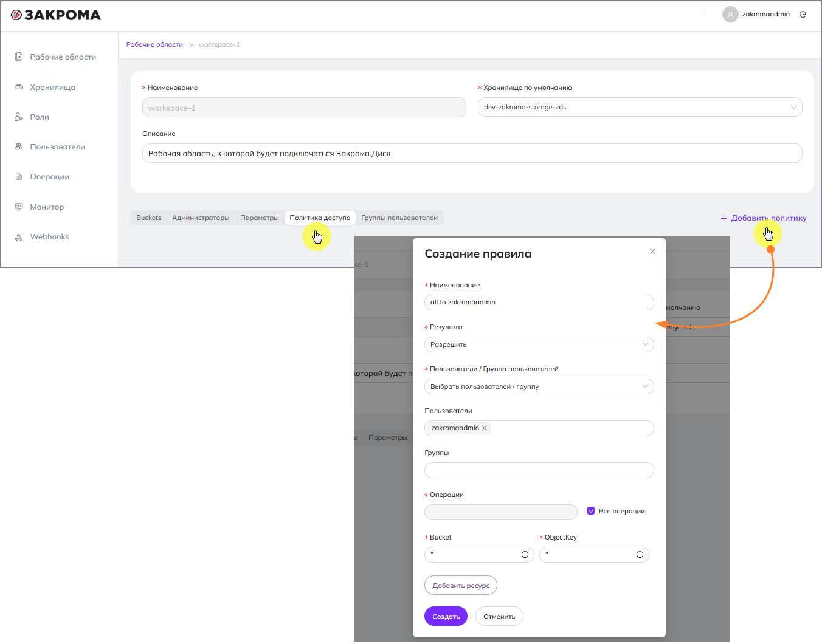Select the Группы пользователей tab

[399, 218]
